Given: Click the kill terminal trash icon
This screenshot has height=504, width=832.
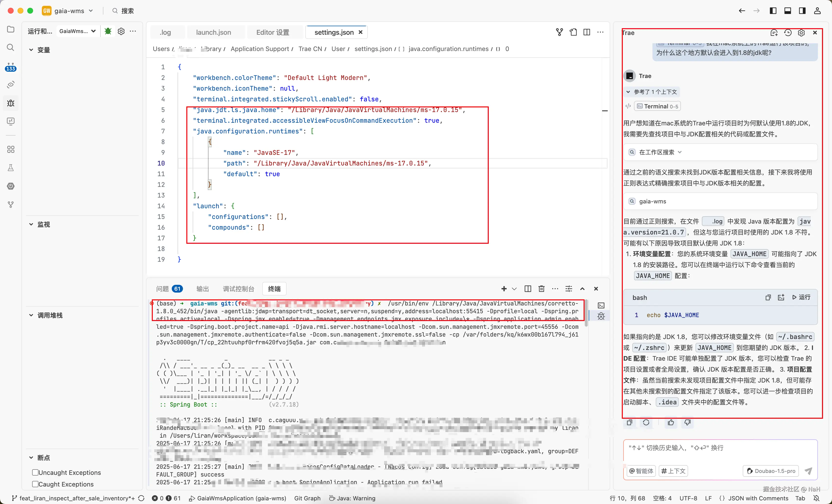Looking at the screenshot, I should point(541,289).
